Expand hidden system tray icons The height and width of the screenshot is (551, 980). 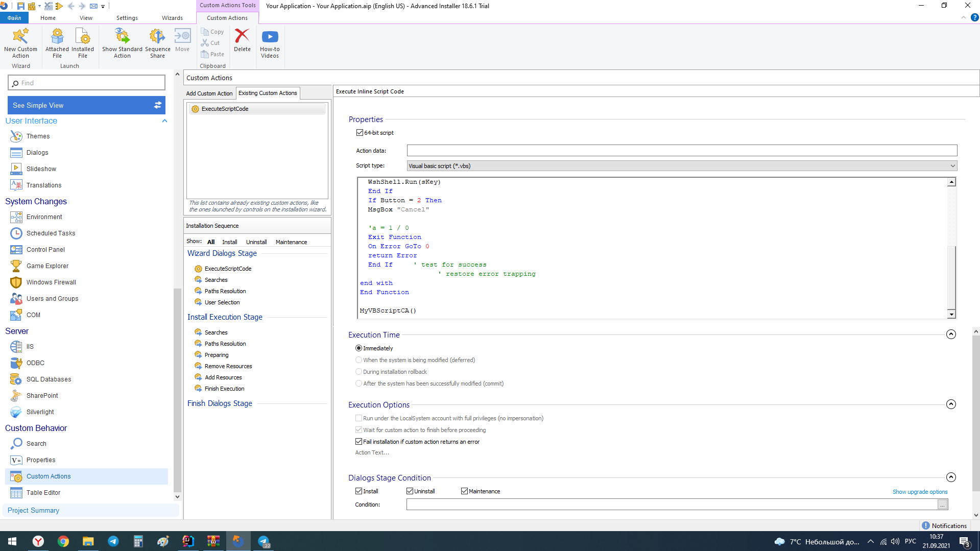pyautogui.click(x=871, y=541)
